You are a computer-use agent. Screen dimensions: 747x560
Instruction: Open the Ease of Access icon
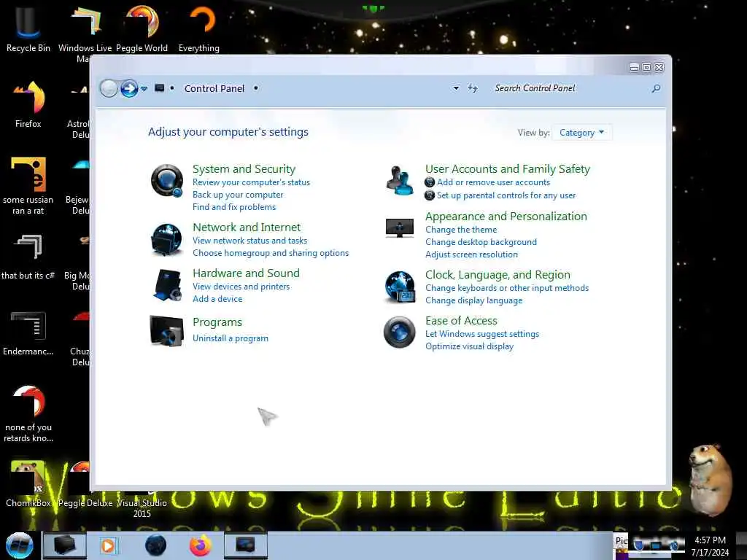tap(399, 332)
